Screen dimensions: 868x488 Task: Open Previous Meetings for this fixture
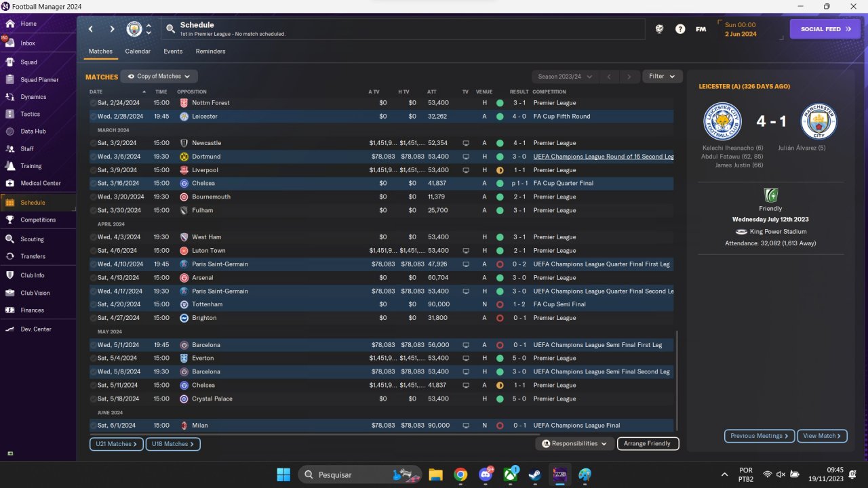click(759, 436)
